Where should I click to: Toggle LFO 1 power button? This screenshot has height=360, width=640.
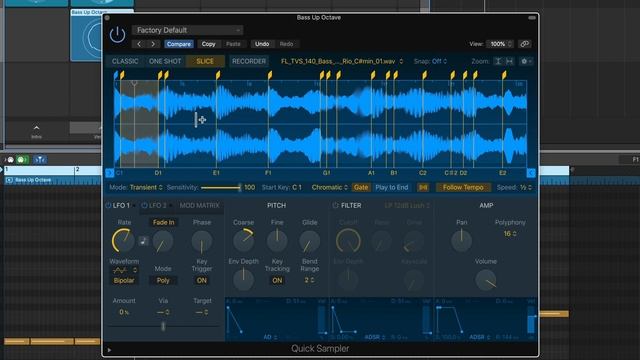point(108,205)
